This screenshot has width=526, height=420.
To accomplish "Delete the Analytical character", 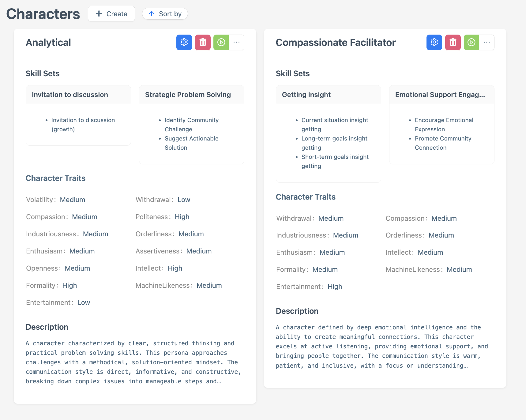I will (x=203, y=42).
